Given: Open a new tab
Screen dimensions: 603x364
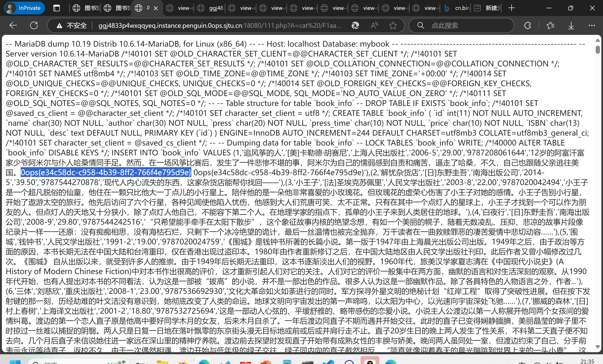Looking at the screenshot, I should (512, 8).
